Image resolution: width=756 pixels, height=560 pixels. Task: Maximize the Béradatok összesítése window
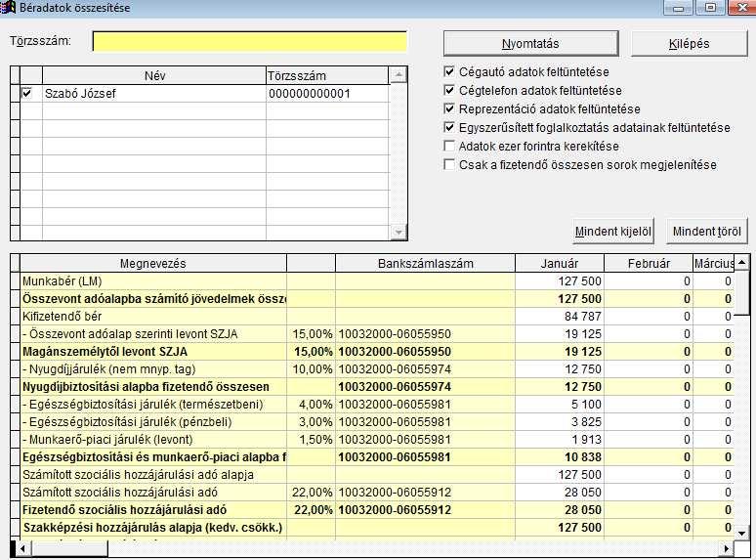tap(710, 7)
